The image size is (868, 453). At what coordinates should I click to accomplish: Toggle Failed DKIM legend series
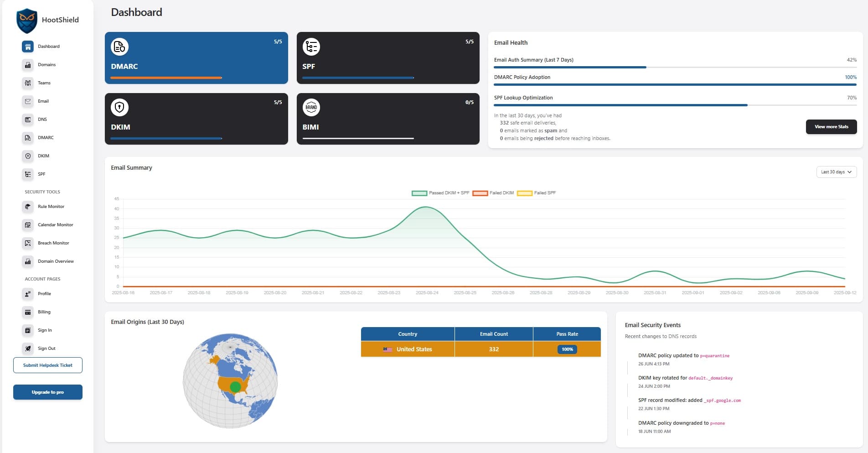(x=493, y=193)
